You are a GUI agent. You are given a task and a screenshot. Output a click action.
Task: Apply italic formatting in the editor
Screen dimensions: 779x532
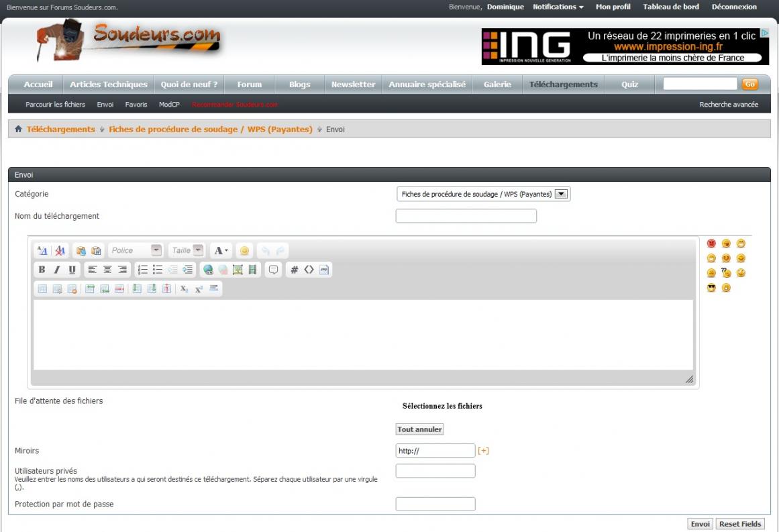[57, 270]
